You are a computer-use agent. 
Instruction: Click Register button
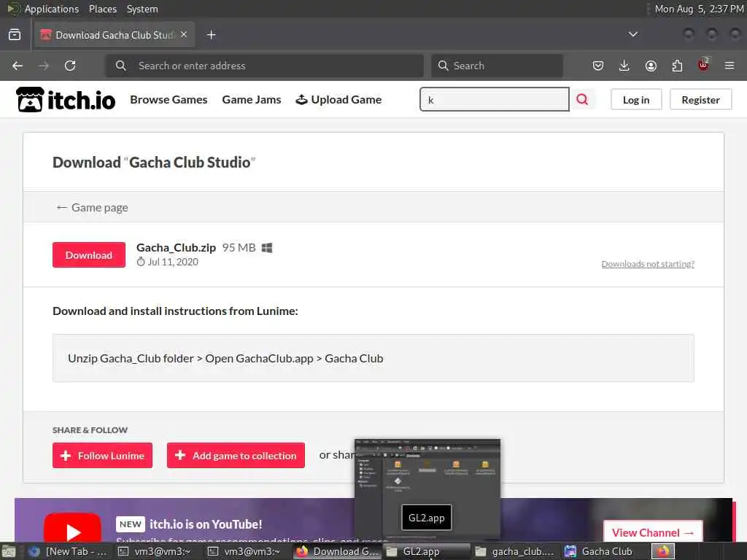(x=700, y=99)
